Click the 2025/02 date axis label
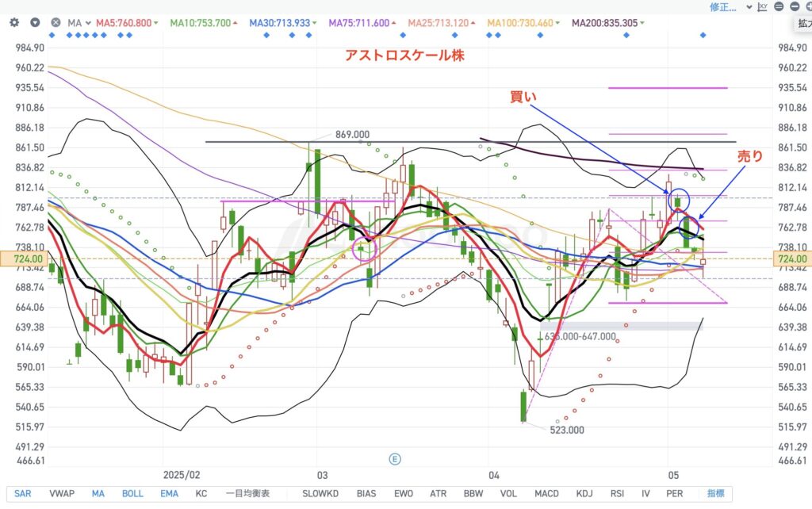The width and height of the screenshot is (812, 509). coord(182,475)
